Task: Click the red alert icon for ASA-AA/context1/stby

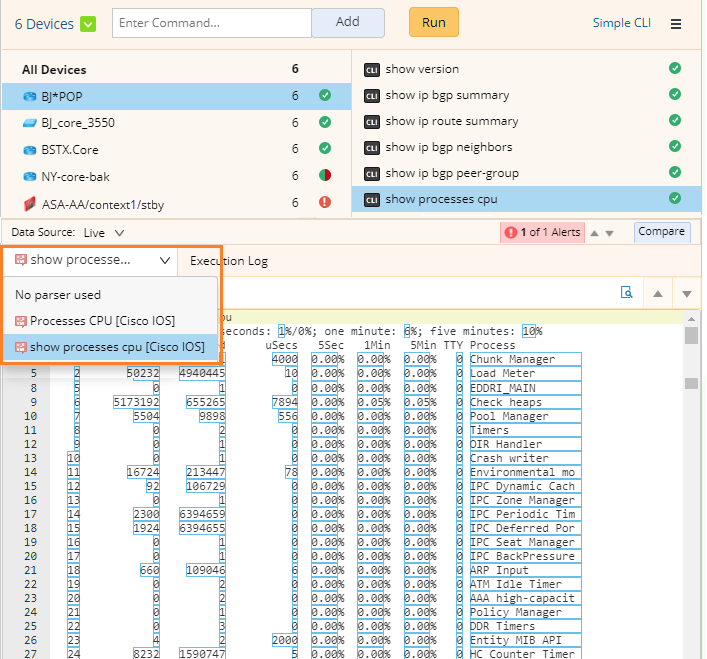Action: [x=324, y=202]
